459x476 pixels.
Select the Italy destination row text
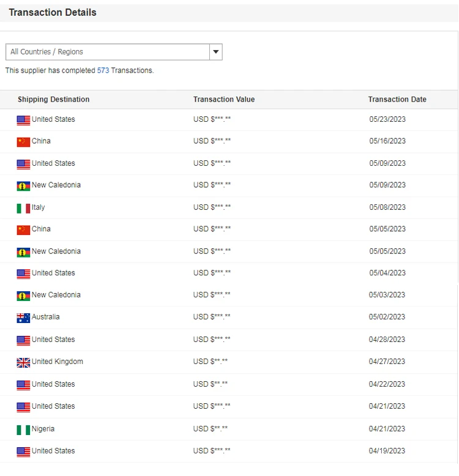point(39,207)
